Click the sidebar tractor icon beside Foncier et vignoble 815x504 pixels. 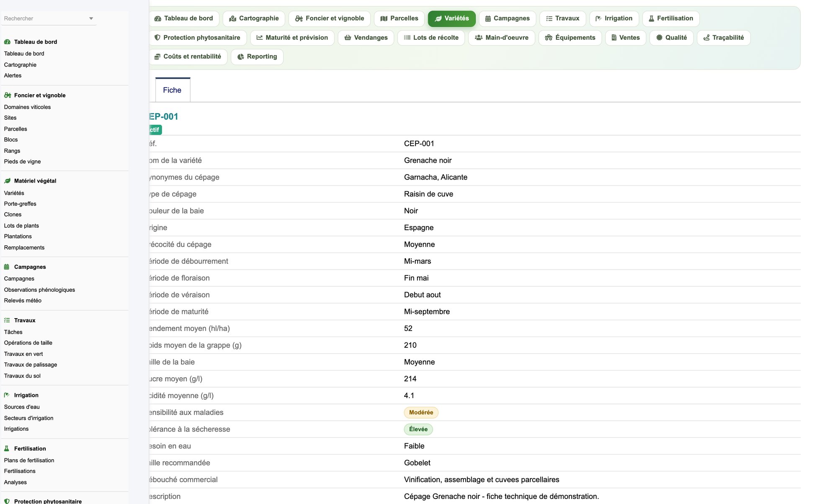click(8, 95)
